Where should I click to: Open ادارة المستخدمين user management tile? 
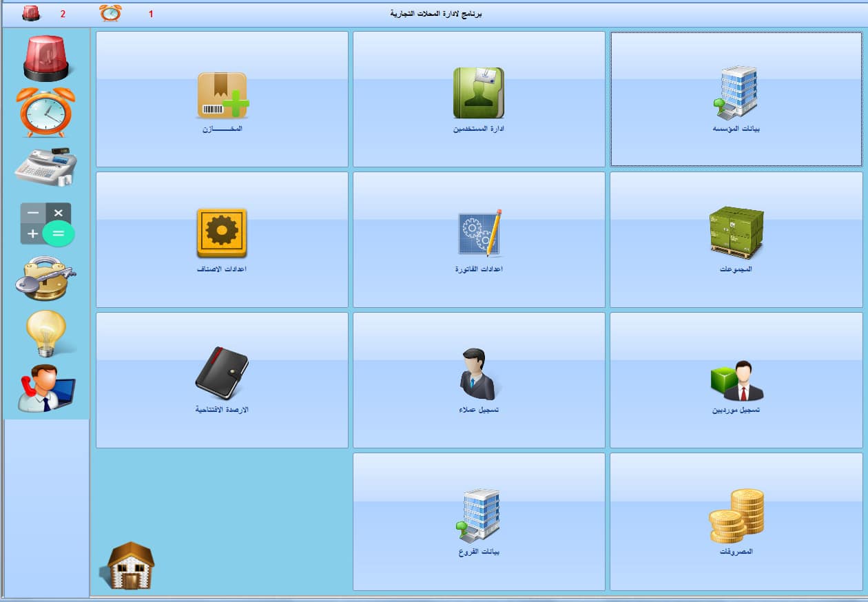(x=479, y=99)
